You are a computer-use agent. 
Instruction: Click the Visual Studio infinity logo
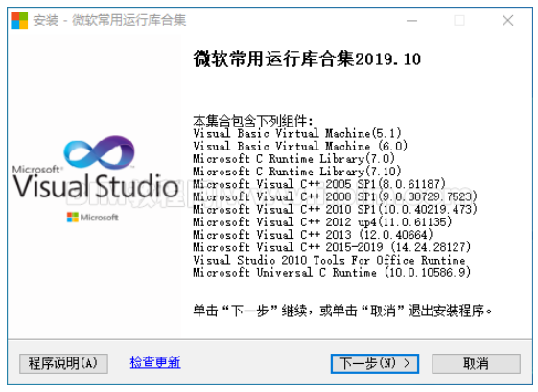pyautogui.click(x=99, y=151)
